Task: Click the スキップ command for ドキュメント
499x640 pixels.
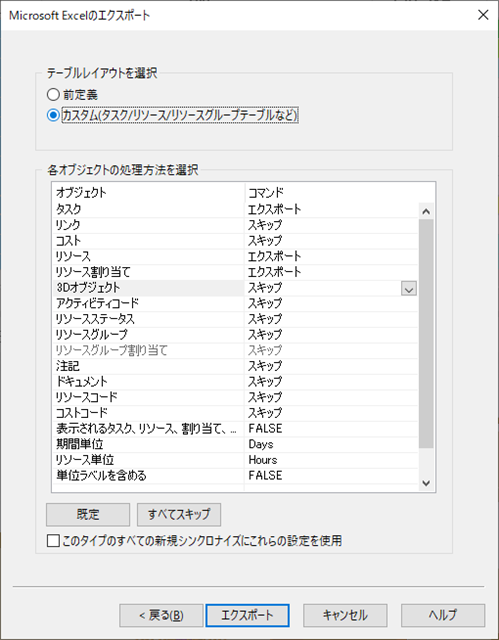Action: coord(265,382)
